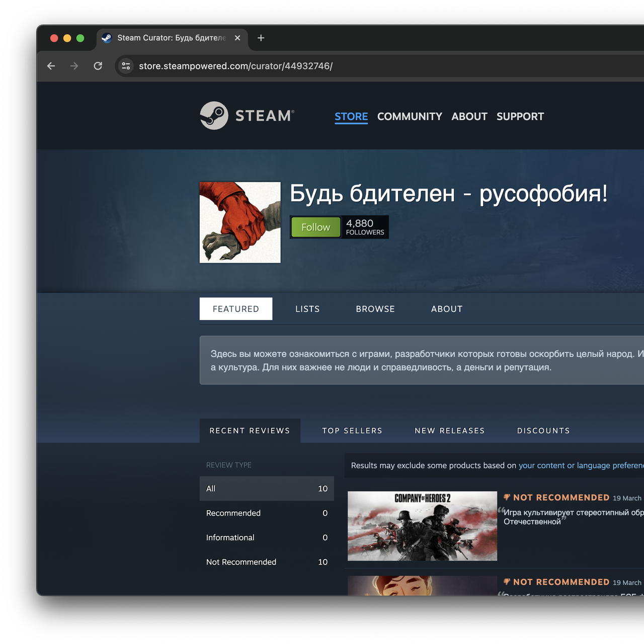Screen dimensions: 644x644
Task: Open the second review game thumbnail
Action: (422, 586)
